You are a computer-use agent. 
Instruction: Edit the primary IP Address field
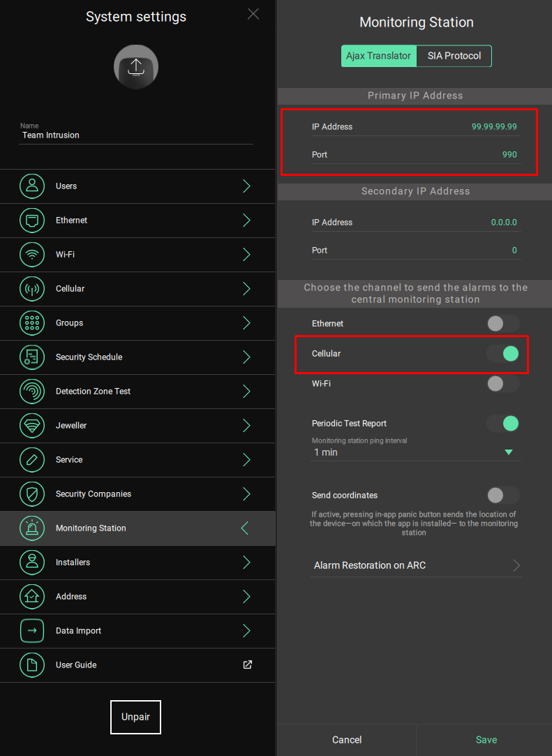pos(416,127)
